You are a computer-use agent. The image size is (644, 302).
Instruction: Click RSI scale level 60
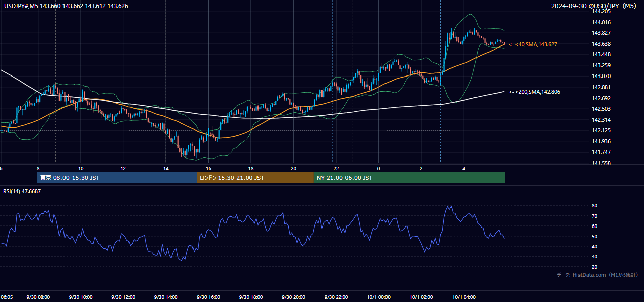[x=595, y=226]
